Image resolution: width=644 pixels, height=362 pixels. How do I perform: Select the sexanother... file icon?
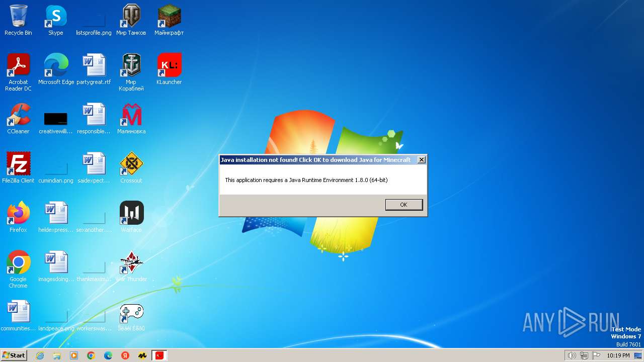tap(94, 221)
